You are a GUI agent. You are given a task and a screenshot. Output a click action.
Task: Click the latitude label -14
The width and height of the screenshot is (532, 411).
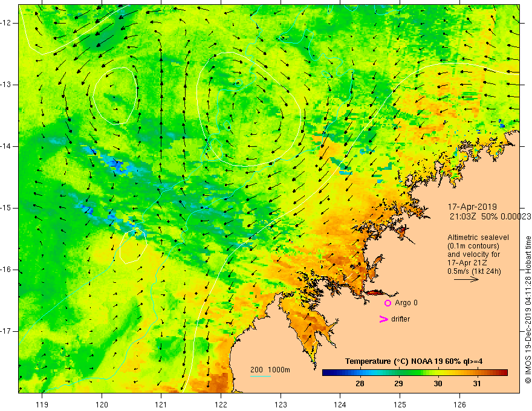tap(6, 146)
